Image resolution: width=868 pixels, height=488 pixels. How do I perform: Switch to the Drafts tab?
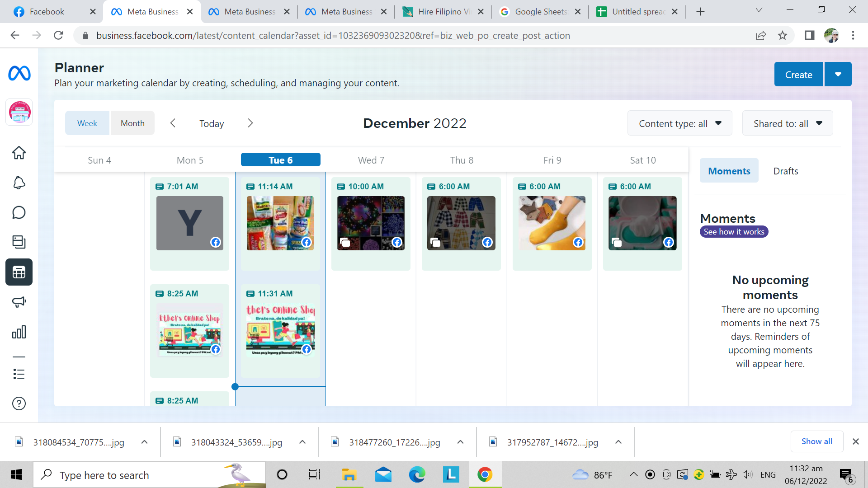pyautogui.click(x=786, y=171)
